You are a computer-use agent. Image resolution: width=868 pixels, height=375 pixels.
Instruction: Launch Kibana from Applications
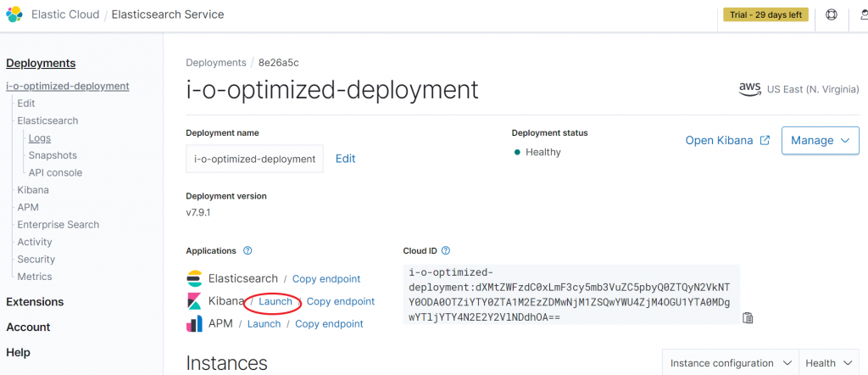click(275, 301)
